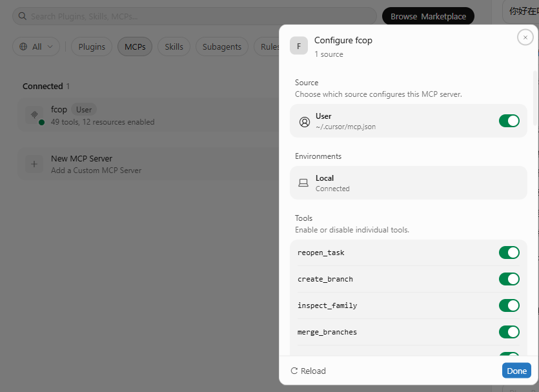539x392 pixels.
Task: Click the laptop icon for Local environment
Action: point(303,183)
